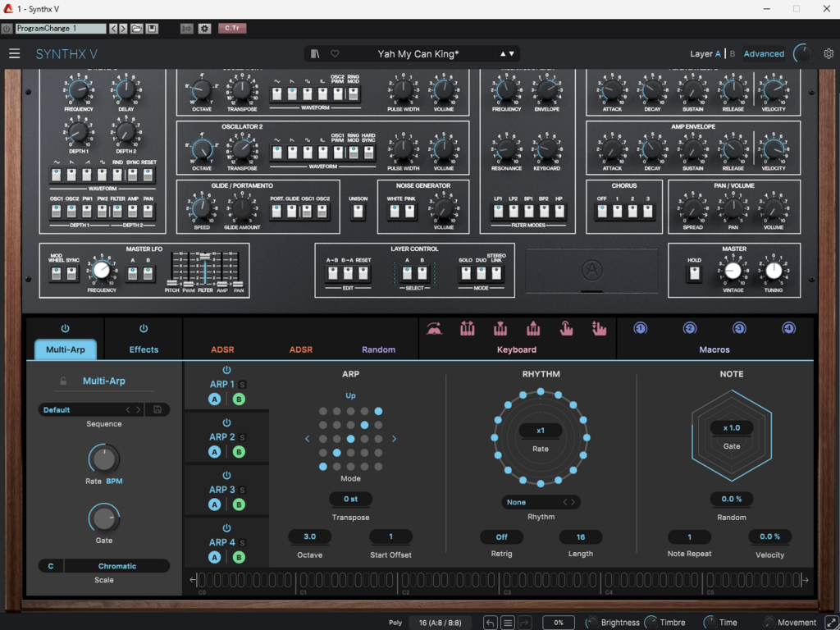Click the x 1.0 Gate value
840x630 pixels.
point(731,427)
